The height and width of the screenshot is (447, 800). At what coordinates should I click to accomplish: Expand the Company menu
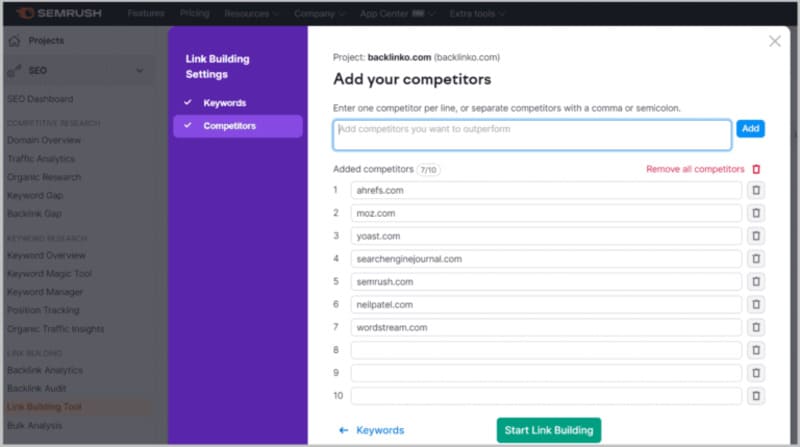click(x=319, y=14)
